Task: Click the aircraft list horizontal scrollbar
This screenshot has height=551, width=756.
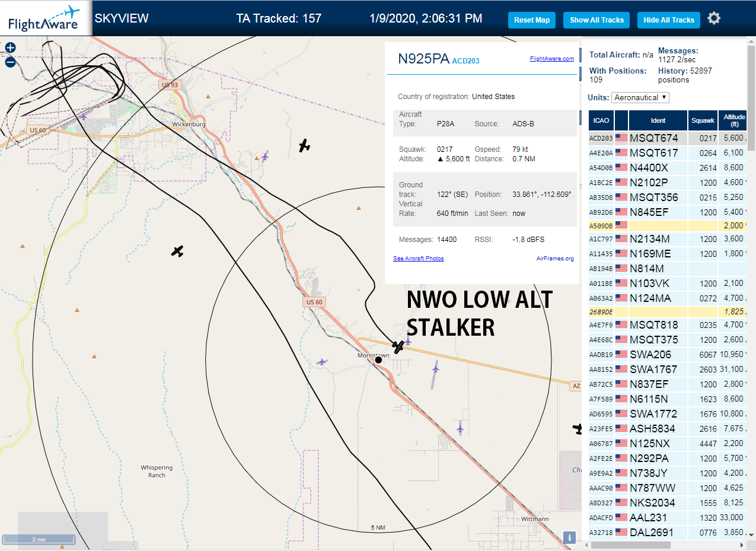Action: [x=630, y=544]
